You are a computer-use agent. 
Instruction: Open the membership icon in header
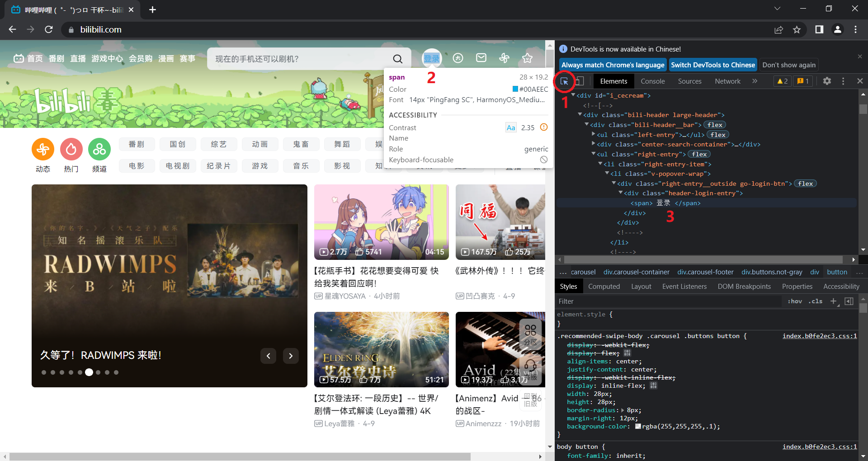(458, 58)
